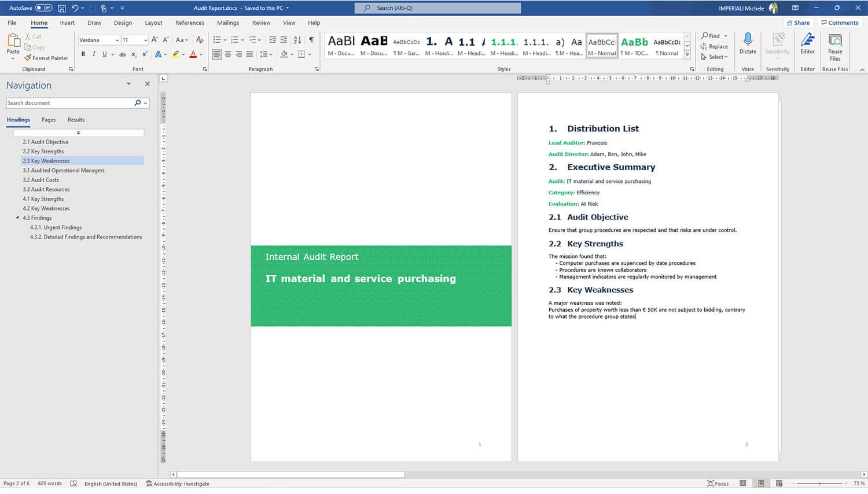Image resolution: width=868 pixels, height=494 pixels.
Task: Increase indent of paragraph
Action: tap(284, 40)
